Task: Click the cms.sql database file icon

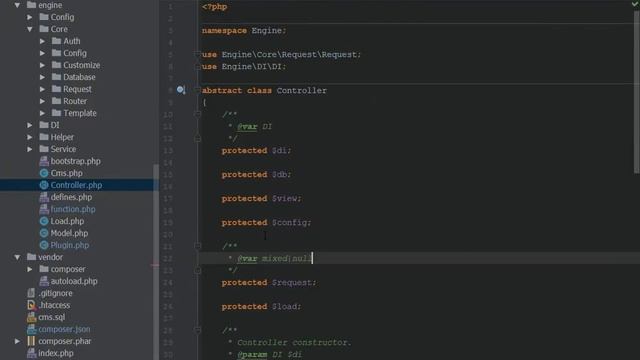Action: tap(31, 317)
